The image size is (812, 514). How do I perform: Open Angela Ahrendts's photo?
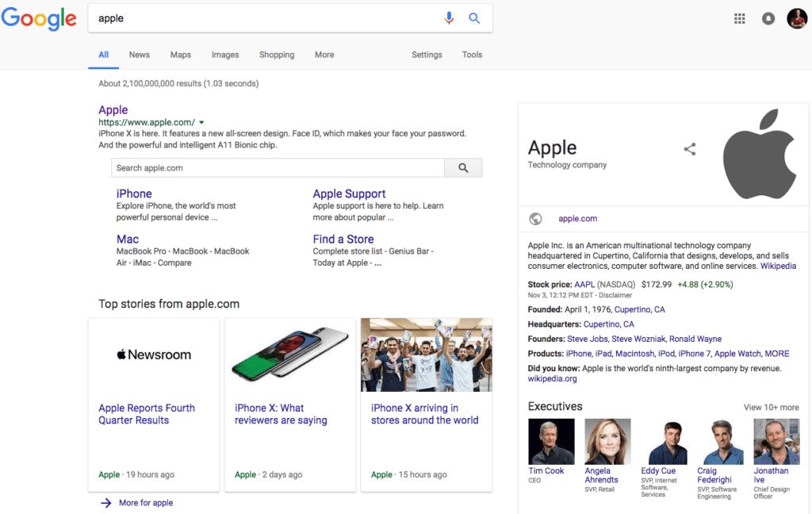click(607, 442)
